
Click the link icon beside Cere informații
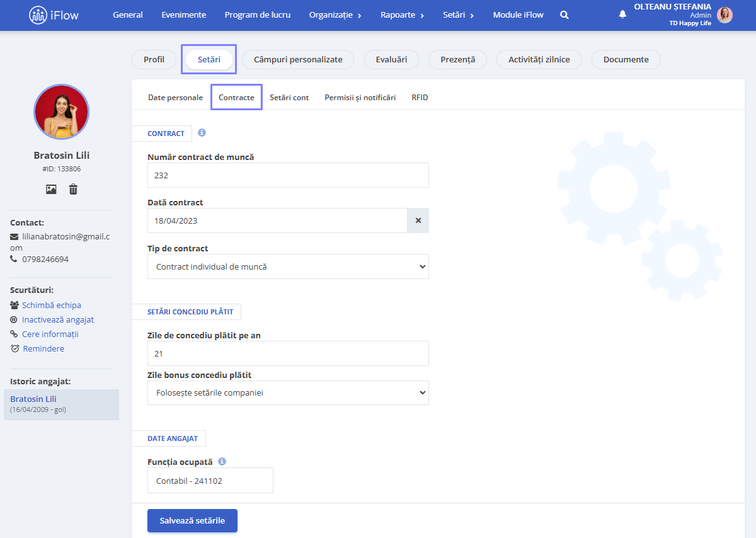[14, 334]
